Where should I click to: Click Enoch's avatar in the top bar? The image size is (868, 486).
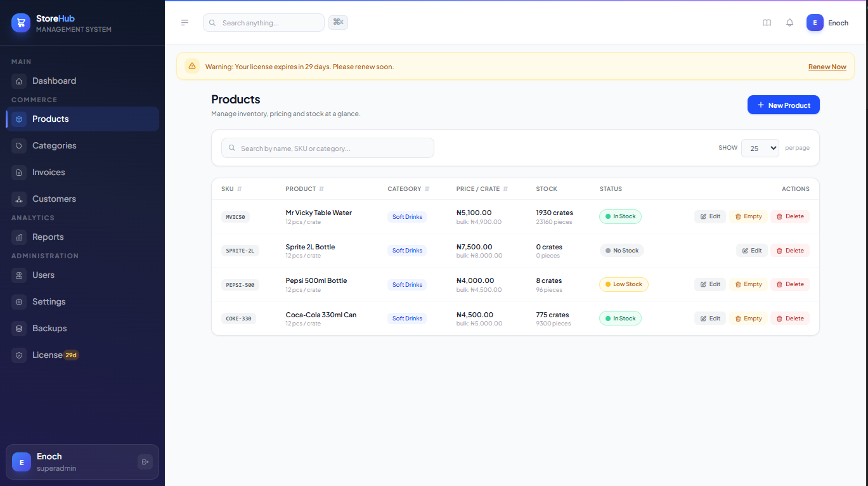[815, 23]
